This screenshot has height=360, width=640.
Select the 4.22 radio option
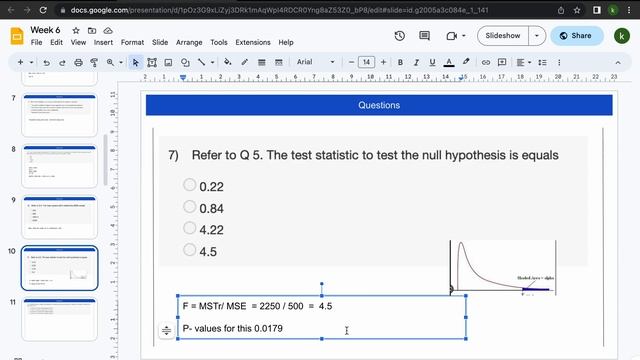(x=189, y=228)
